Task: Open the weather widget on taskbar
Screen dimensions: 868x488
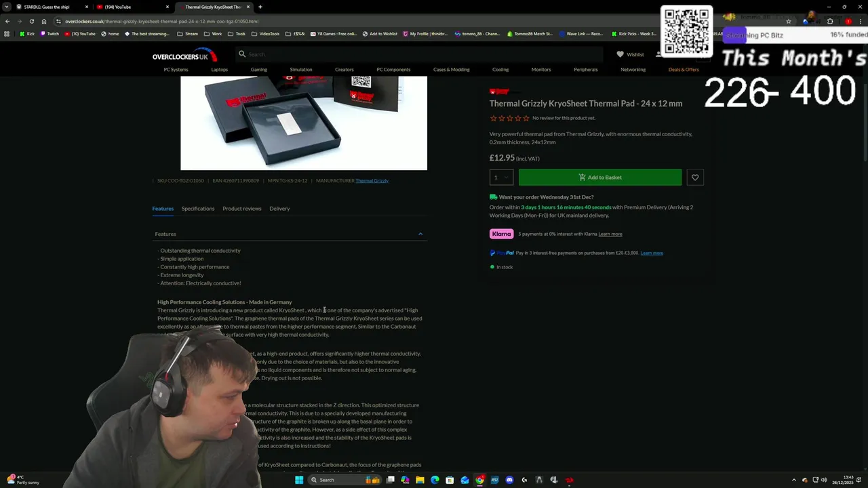Action: coord(24,480)
